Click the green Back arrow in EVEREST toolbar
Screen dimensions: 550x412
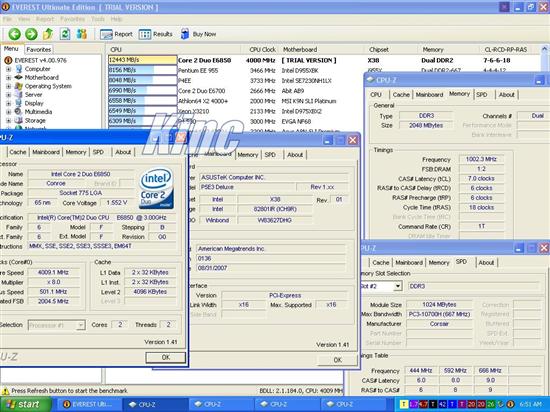pos(14,34)
